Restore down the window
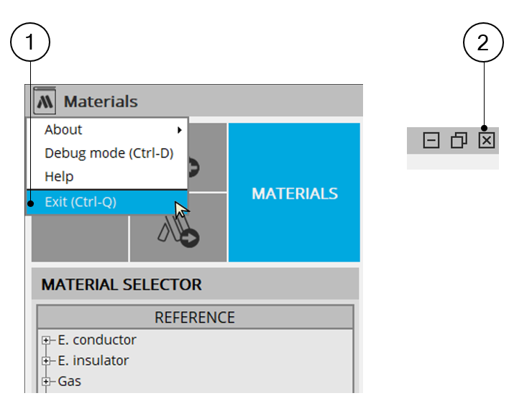The width and height of the screenshot is (532, 406). [459, 141]
